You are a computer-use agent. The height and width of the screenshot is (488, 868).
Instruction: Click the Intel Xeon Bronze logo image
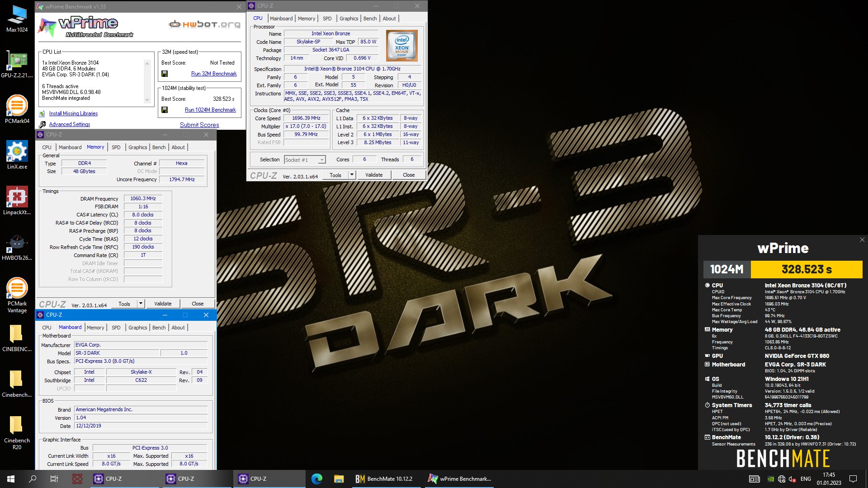(x=401, y=46)
